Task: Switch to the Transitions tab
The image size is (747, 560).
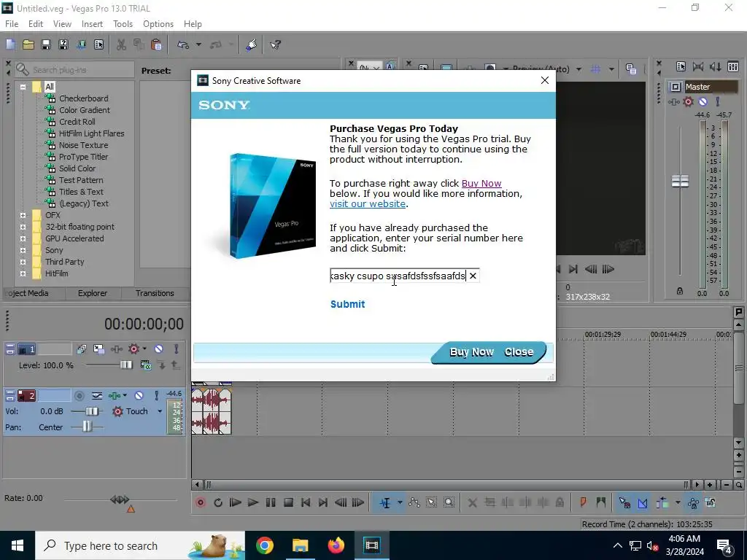Action: click(x=155, y=293)
